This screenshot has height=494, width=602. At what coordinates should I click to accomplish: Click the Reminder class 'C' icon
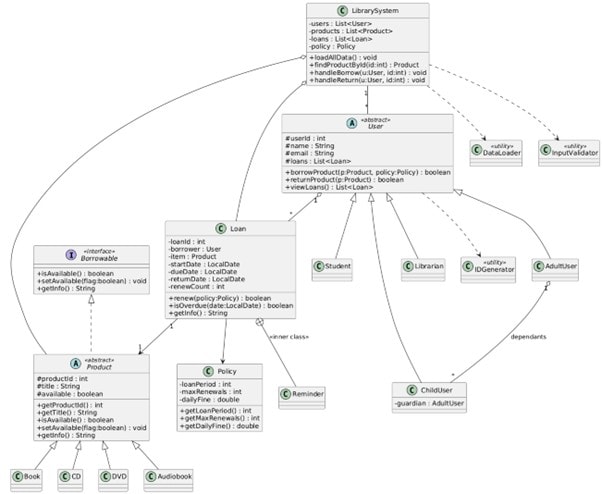tap(285, 394)
